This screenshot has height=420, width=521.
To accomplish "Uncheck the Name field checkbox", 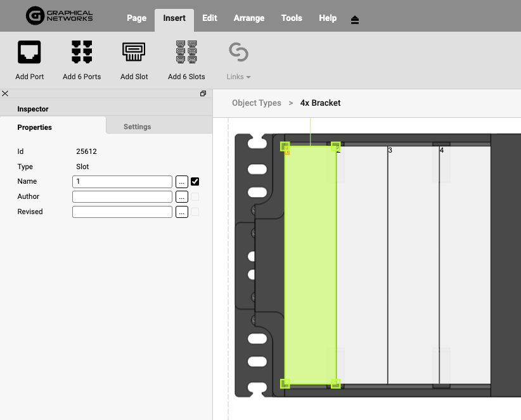I will point(195,182).
